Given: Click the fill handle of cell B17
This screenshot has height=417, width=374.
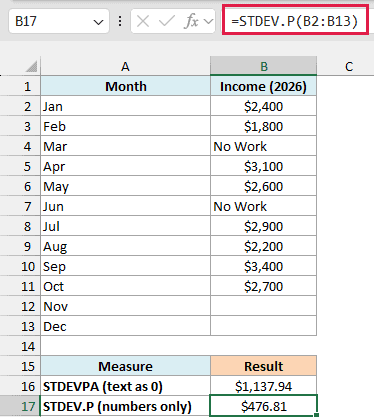Looking at the screenshot, I should [x=316, y=415].
